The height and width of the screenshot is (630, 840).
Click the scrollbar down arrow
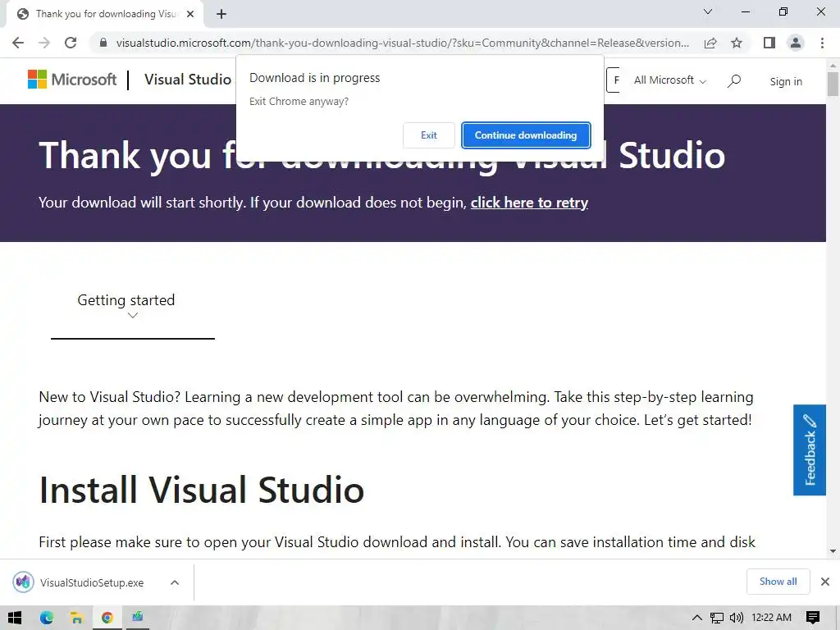coord(833,550)
